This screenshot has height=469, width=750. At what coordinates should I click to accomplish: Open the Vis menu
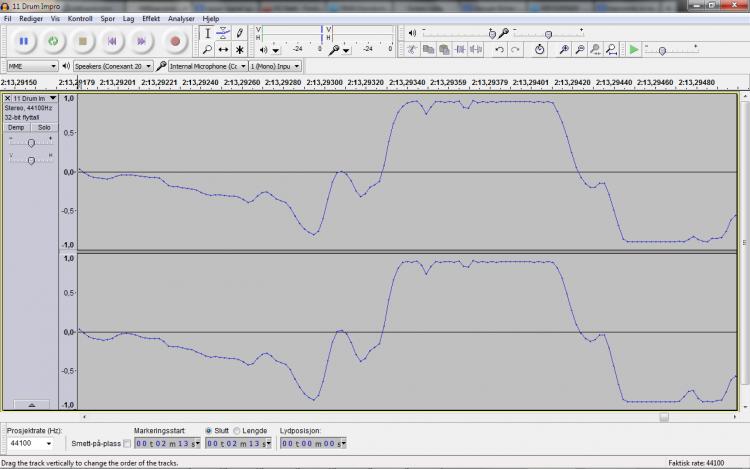pyautogui.click(x=55, y=19)
